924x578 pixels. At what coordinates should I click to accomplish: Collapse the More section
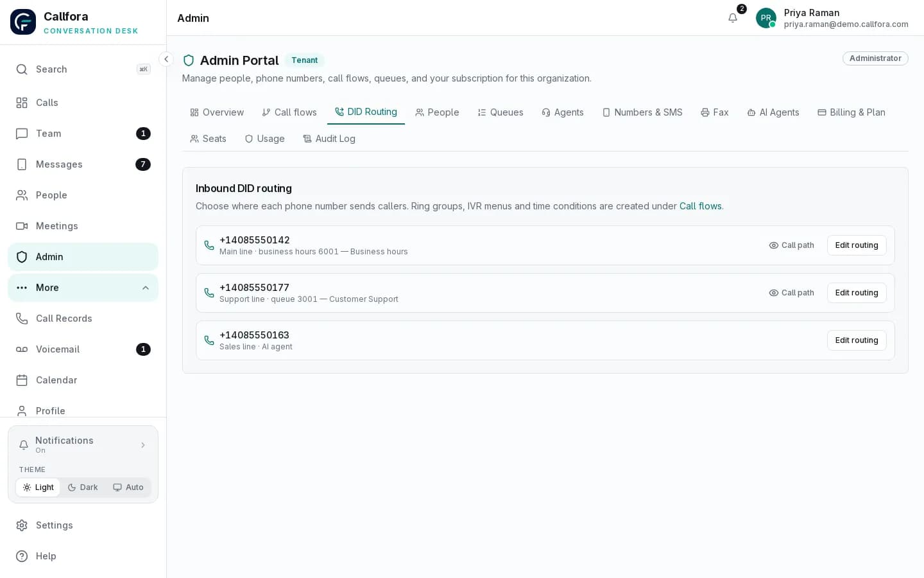coord(83,288)
